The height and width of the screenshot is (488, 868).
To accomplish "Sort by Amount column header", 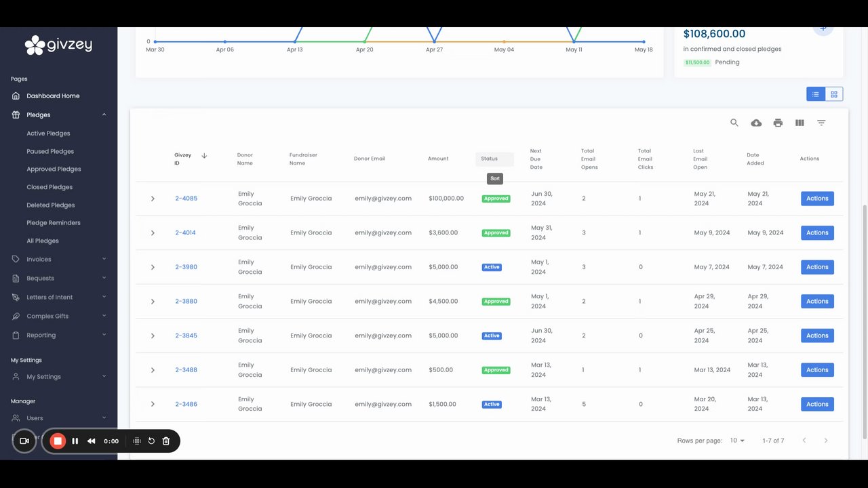I will pyautogui.click(x=438, y=159).
